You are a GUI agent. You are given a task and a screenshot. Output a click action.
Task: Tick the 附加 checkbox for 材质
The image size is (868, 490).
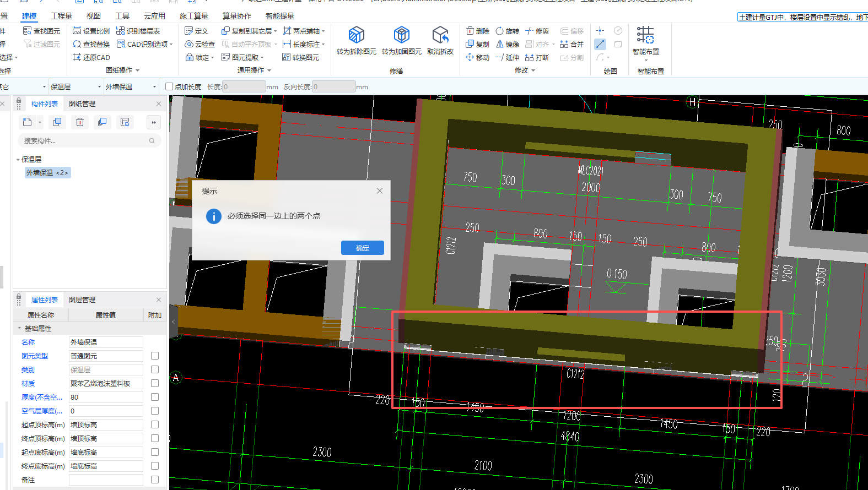pos(155,383)
